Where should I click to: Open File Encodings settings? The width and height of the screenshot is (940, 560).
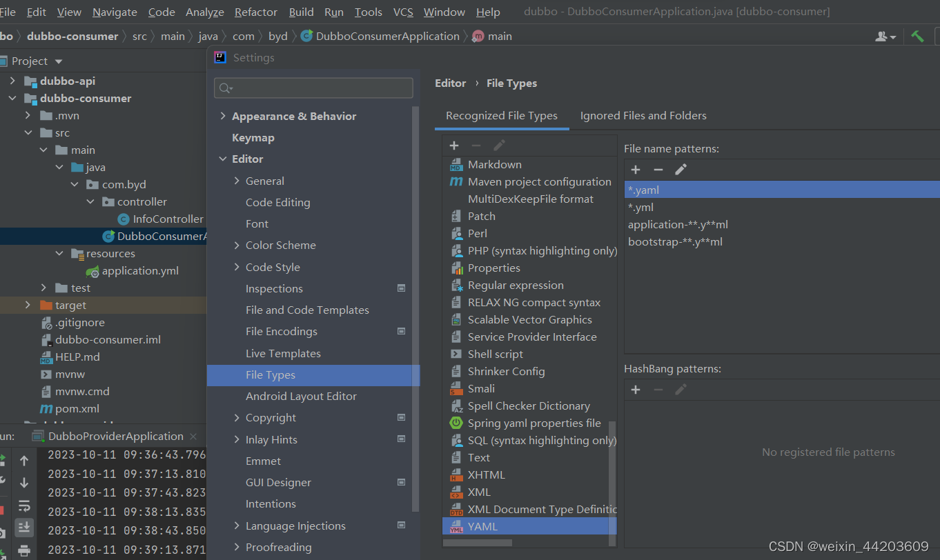282,331
